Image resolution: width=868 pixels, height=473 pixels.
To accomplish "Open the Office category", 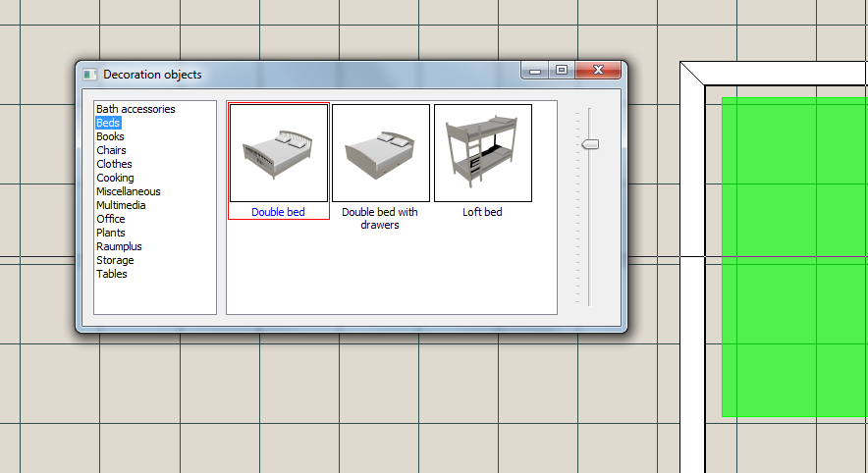I will point(111,219).
